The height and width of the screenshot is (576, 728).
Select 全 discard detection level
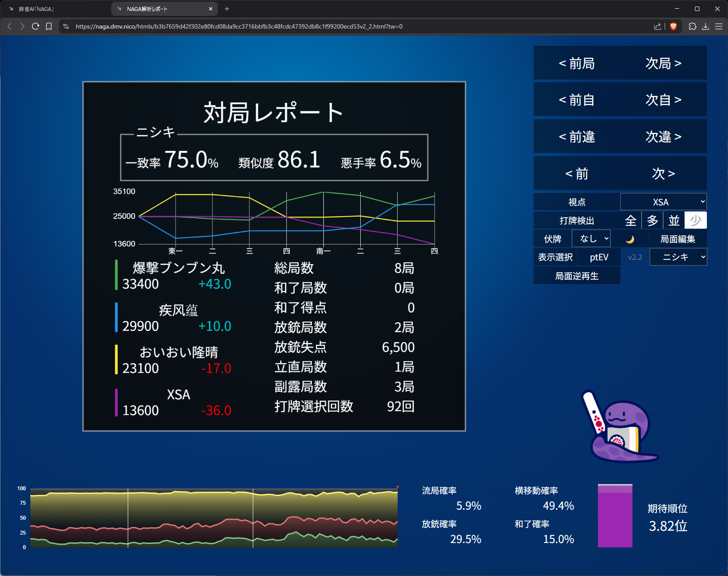(x=631, y=220)
